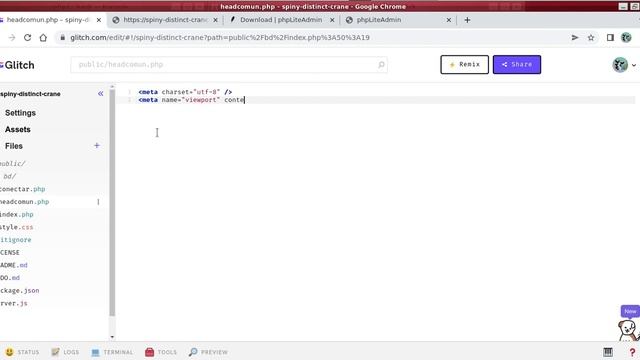Click the address bar URL
Image resolution: width=640 pixels, height=360 pixels.
[220, 38]
